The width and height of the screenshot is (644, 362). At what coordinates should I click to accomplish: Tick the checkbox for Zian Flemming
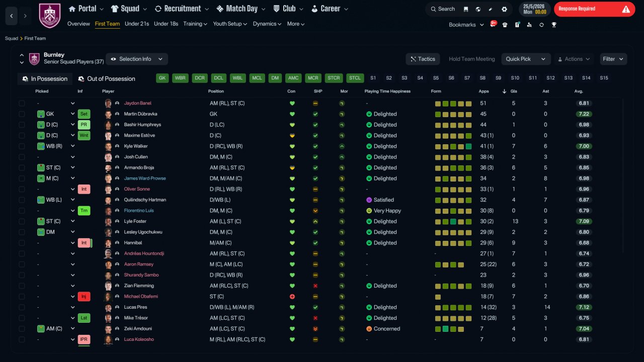[22, 286]
